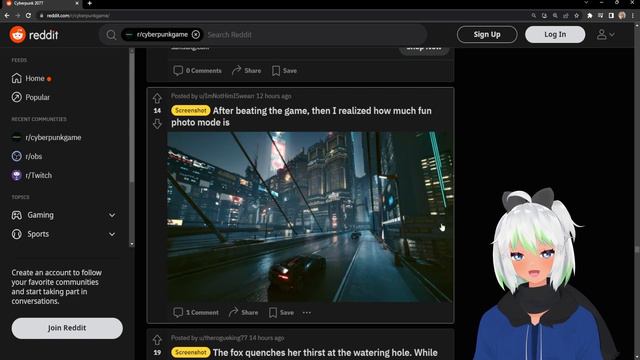Open a new browser tab
This screenshot has height=360, width=640.
point(89,3)
